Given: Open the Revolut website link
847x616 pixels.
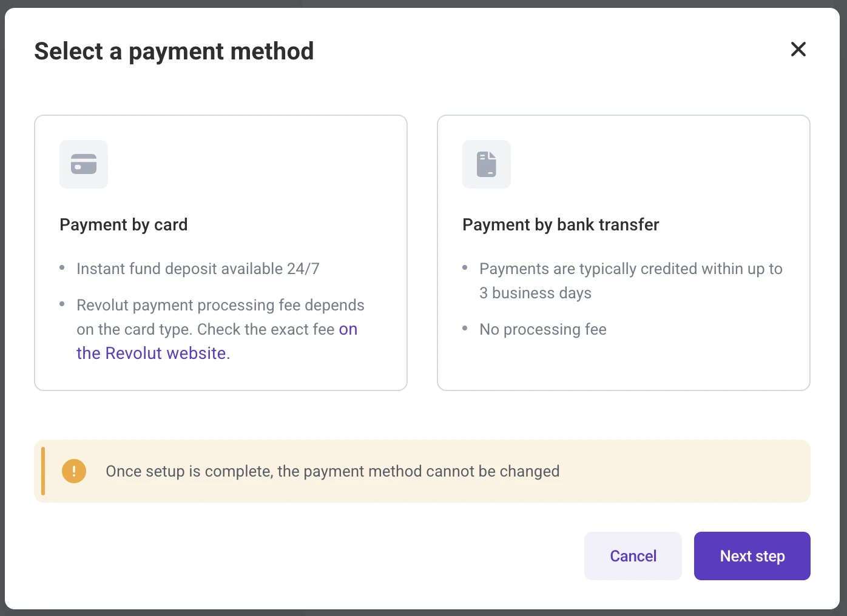Looking at the screenshot, I should pyautogui.click(x=217, y=341).
